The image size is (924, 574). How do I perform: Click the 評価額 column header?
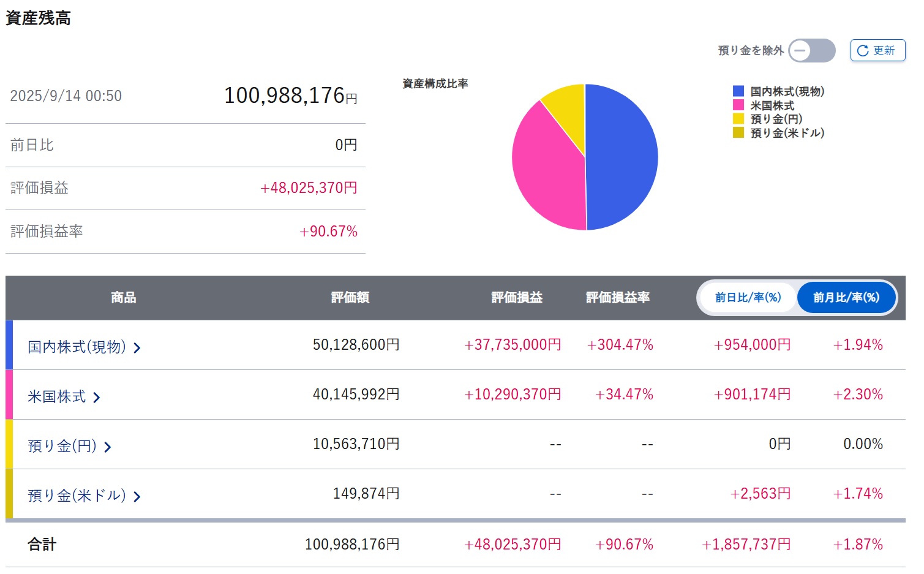click(x=350, y=298)
